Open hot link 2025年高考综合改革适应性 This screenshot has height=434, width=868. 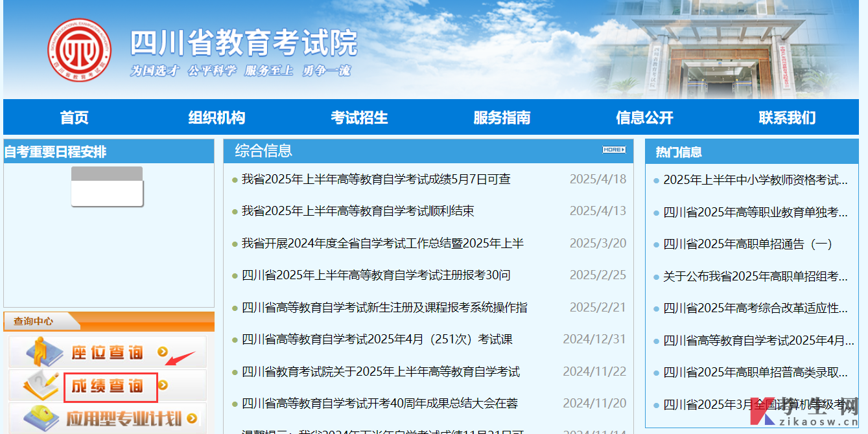tap(755, 308)
